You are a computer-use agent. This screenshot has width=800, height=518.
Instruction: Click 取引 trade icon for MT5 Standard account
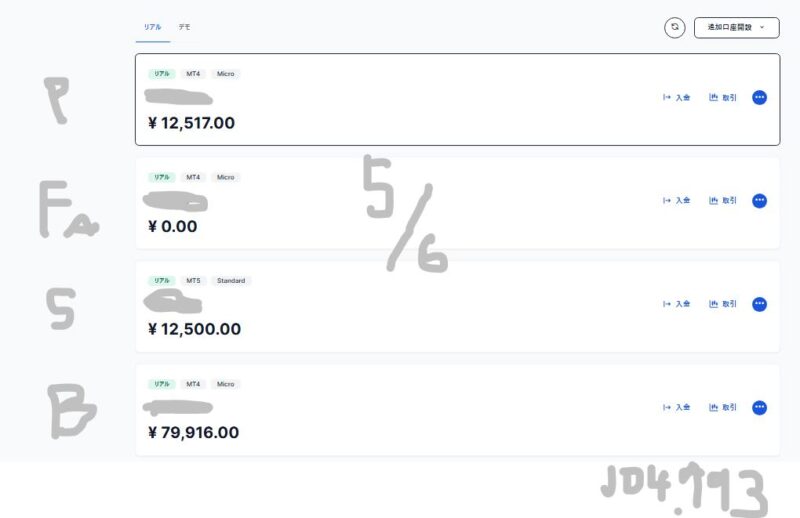(723, 304)
